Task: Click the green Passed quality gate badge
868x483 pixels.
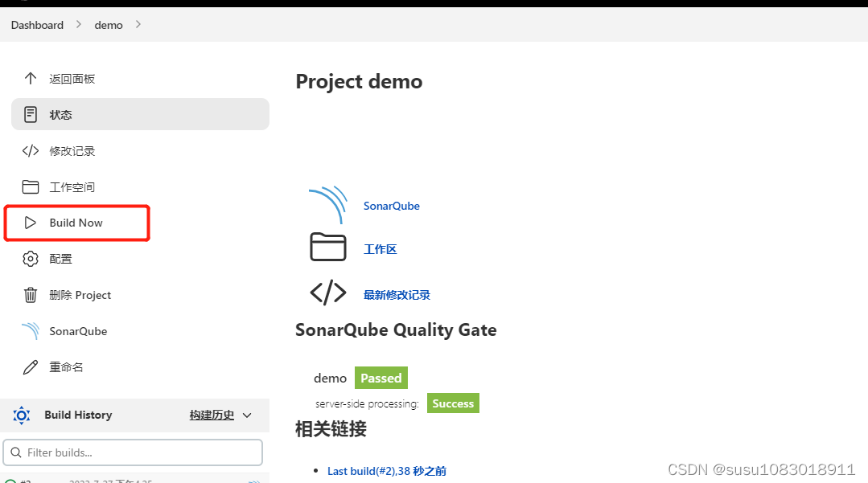Action: point(381,378)
